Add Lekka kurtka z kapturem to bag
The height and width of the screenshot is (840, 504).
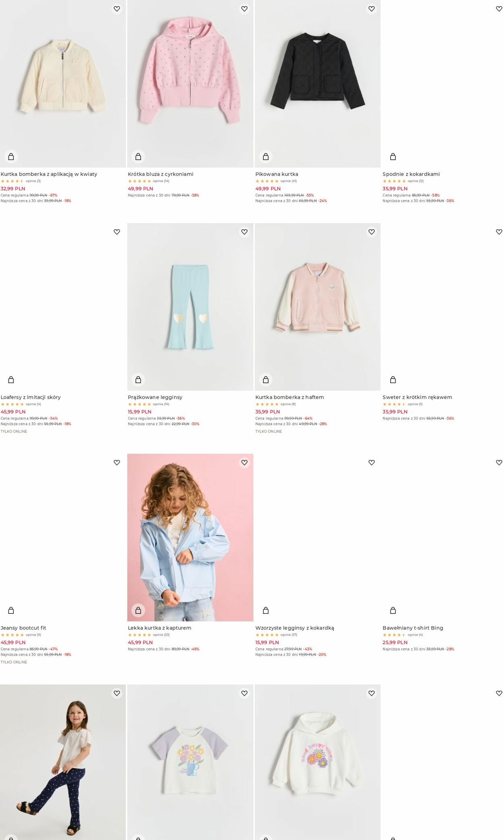138,610
